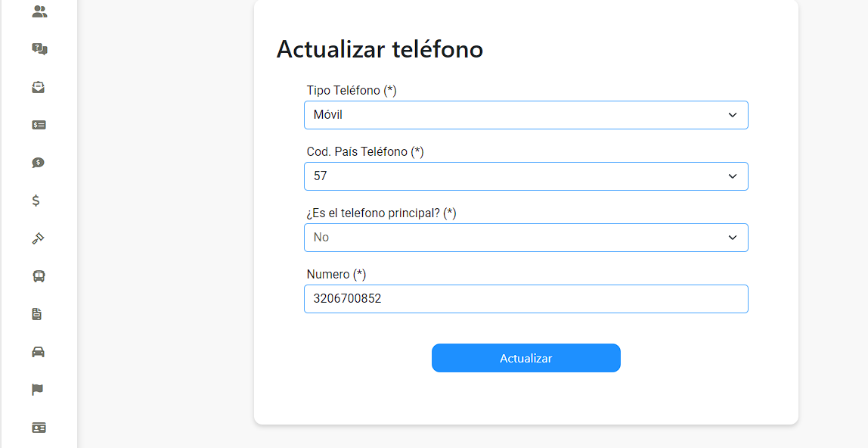Viewport: 868px width, 448px height.
Task: Open the Tipo Teléfono dropdown showing Móvil
Action: pyautogui.click(x=526, y=115)
